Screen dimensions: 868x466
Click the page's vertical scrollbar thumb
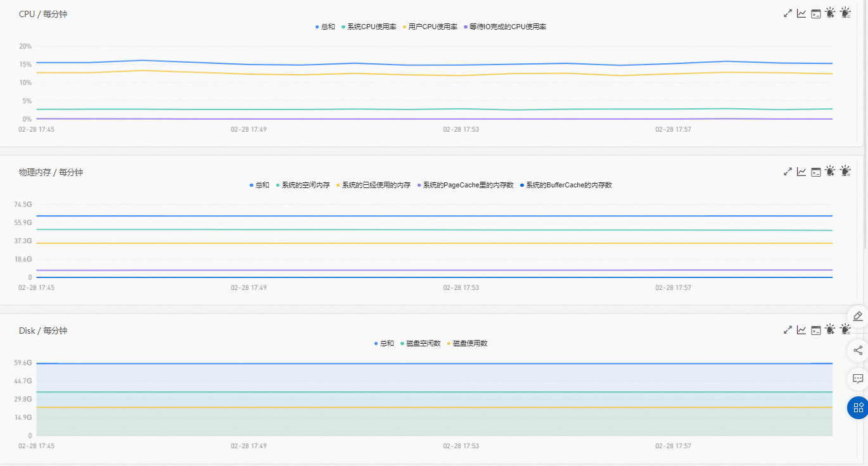865,124
